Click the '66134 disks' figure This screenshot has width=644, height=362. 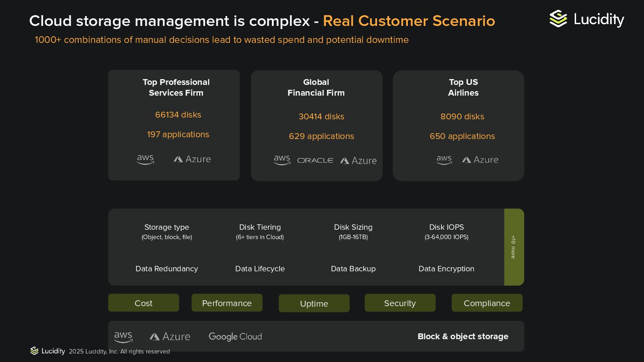(x=178, y=115)
